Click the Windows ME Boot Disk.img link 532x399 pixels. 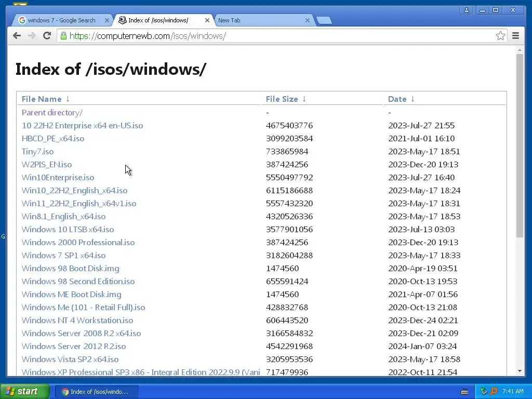71,295
